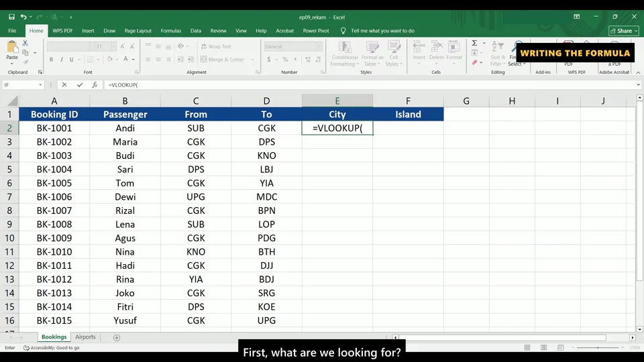
Task: Open the Airports sheet tab
Action: (x=85, y=337)
